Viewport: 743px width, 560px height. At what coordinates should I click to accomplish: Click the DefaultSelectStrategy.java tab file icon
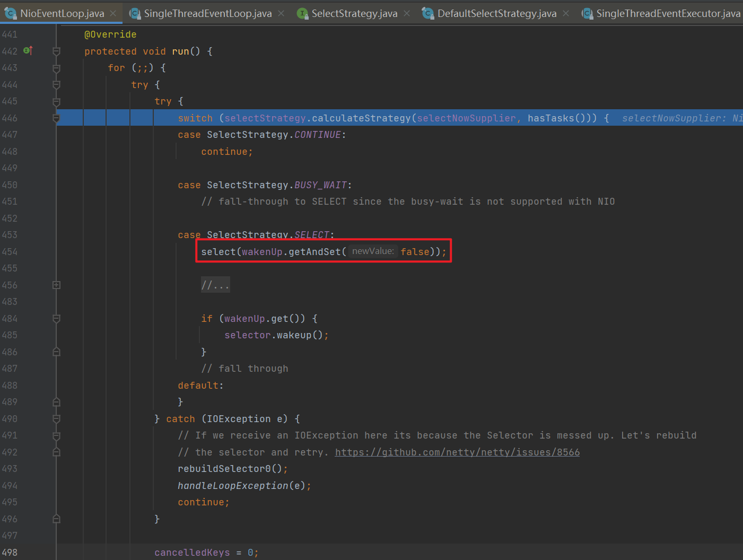[427, 13]
